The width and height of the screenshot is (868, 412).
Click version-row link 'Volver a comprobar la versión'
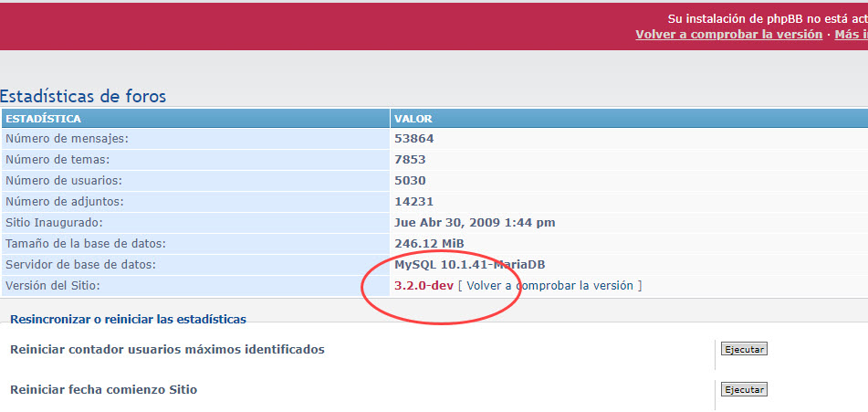[x=549, y=285]
